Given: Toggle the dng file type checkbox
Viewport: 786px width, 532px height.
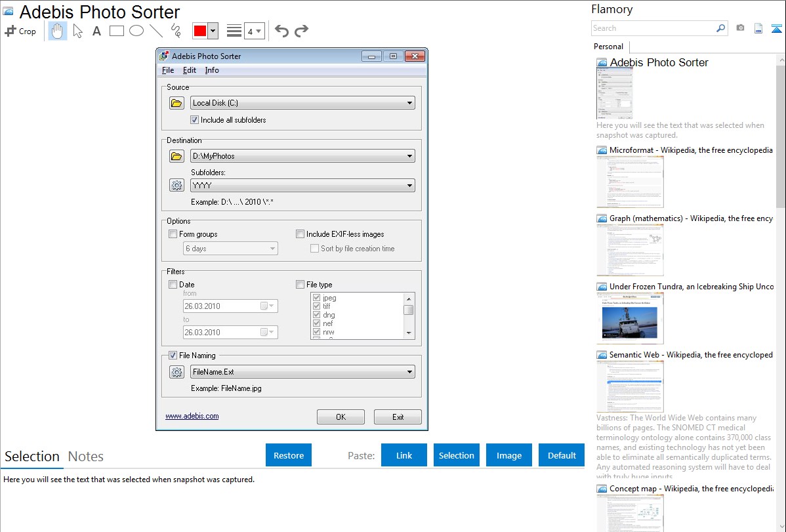Looking at the screenshot, I should click(316, 315).
